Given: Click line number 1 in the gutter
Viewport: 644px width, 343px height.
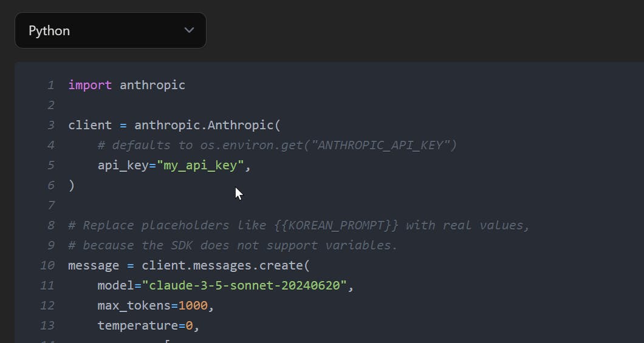Looking at the screenshot, I should pos(50,86).
